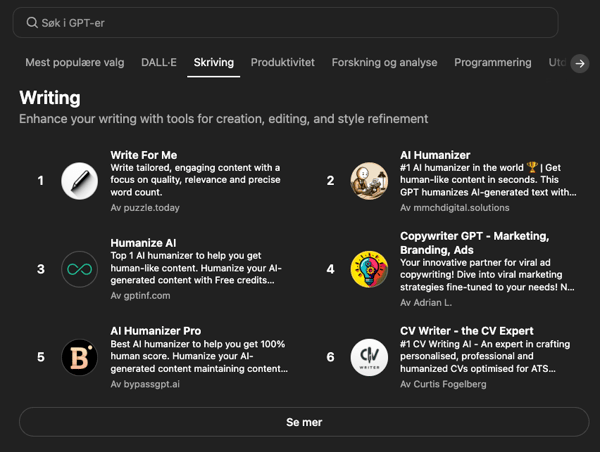
Task: Click rank number 6 beside CV Writer
Action: point(330,357)
